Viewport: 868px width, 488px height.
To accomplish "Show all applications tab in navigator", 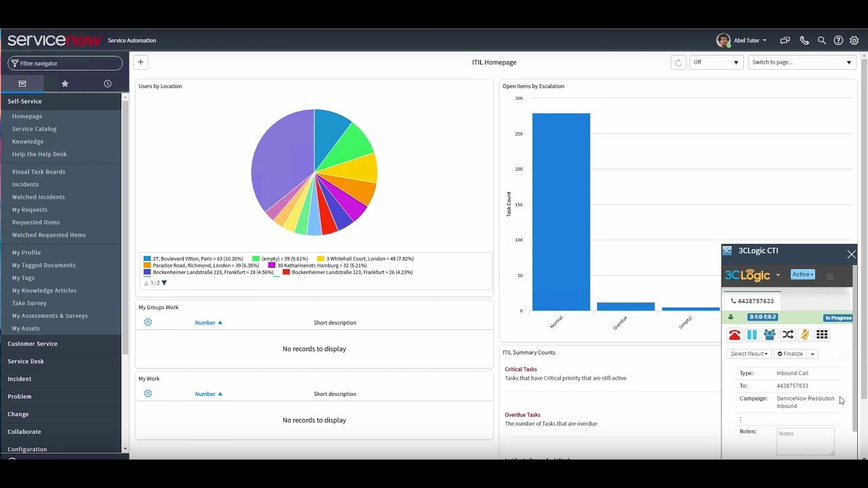I will click(22, 83).
